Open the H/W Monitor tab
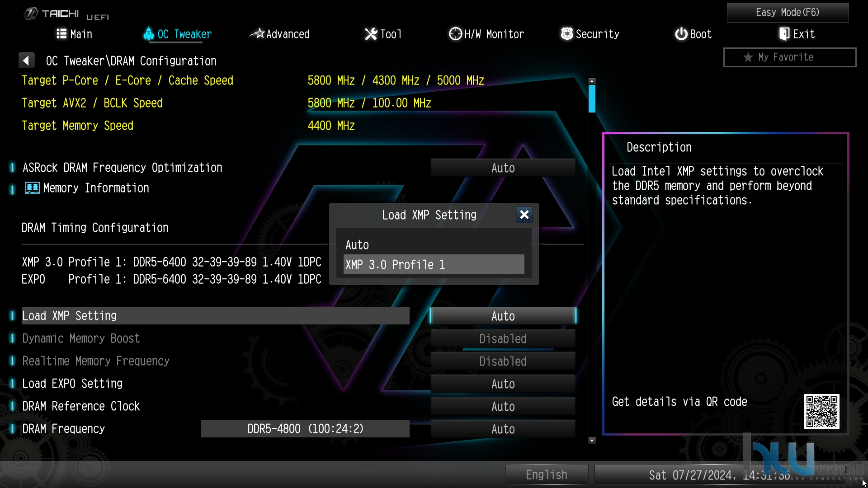The image size is (868, 488). (x=486, y=34)
